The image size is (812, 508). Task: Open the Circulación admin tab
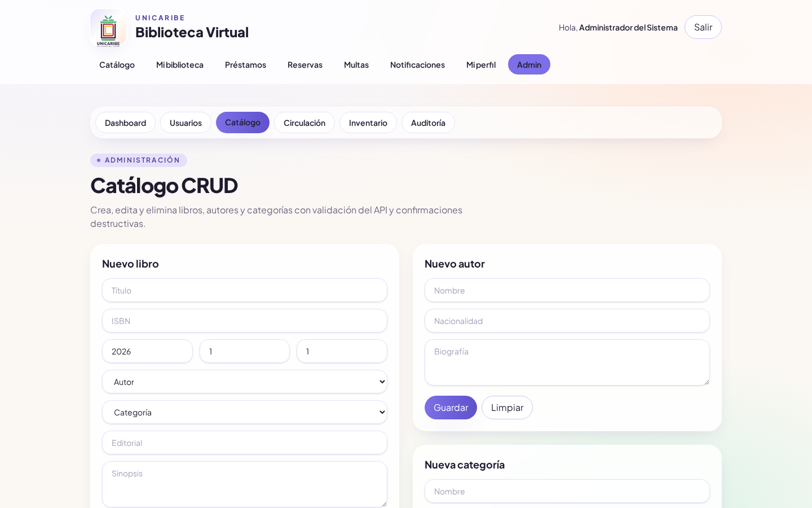(x=304, y=122)
